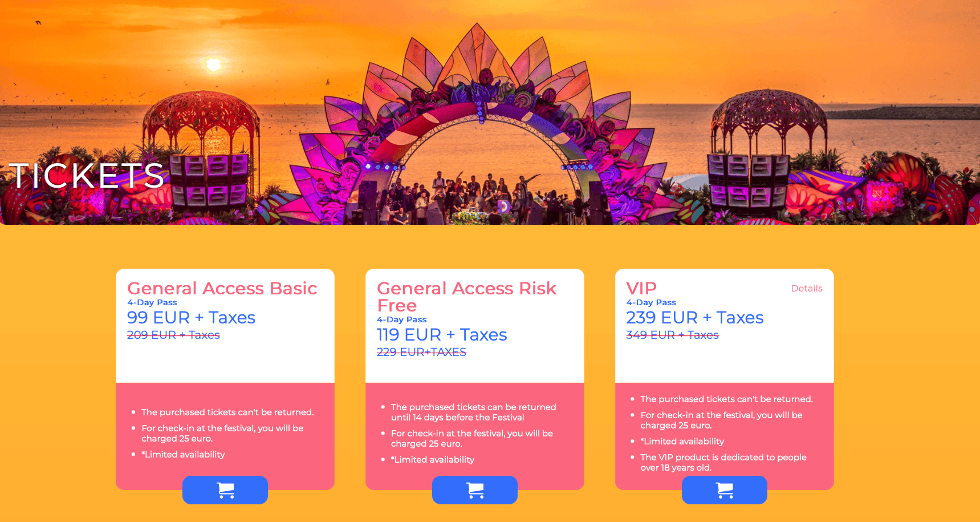Click Limited availability note in Risk Free card

pyautogui.click(x=432, y=460)
